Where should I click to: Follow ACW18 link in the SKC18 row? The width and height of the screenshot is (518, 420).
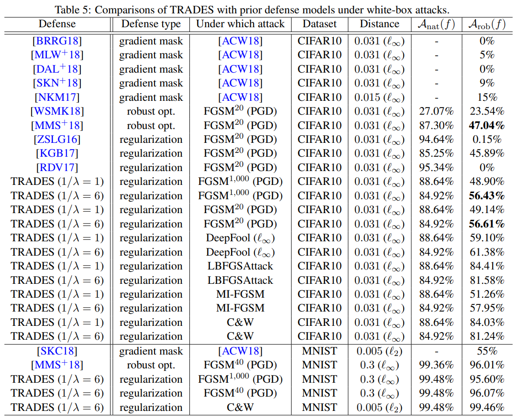(240, 351)
